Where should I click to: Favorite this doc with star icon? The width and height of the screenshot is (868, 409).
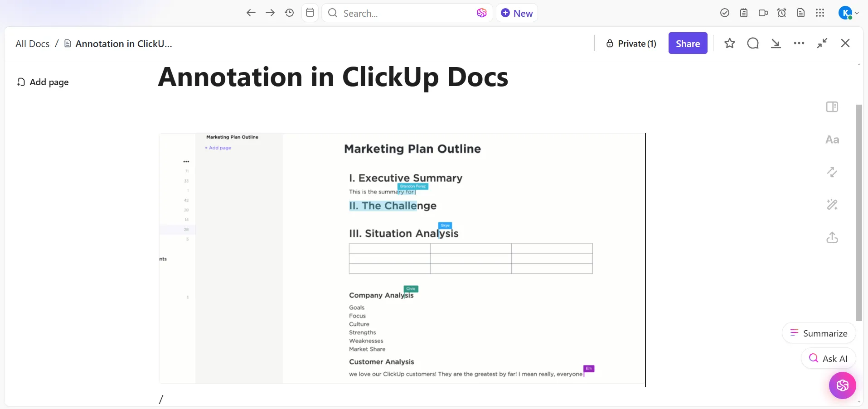click(730, 43)
